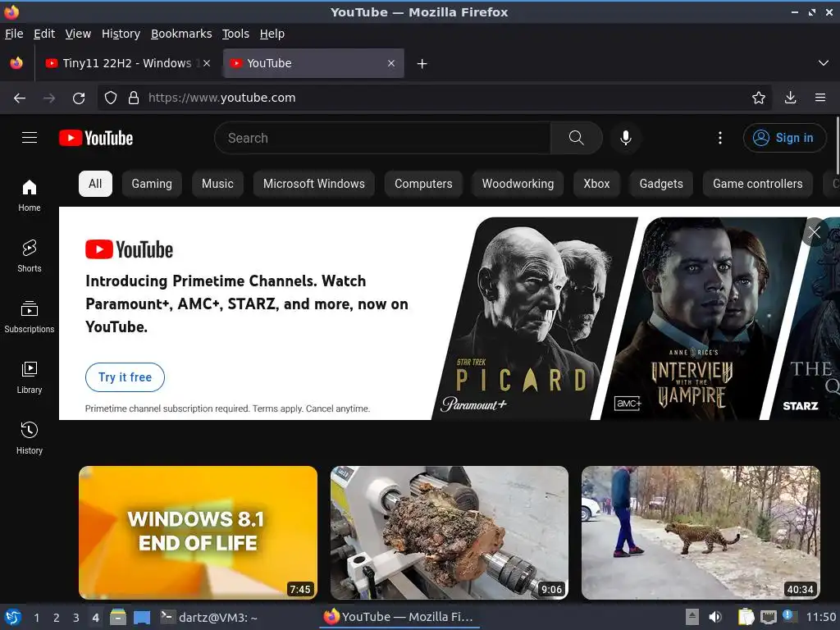Select the Gaming filter chip
The width and height of the screenshot is (840, 630).
tap(152, 184)
